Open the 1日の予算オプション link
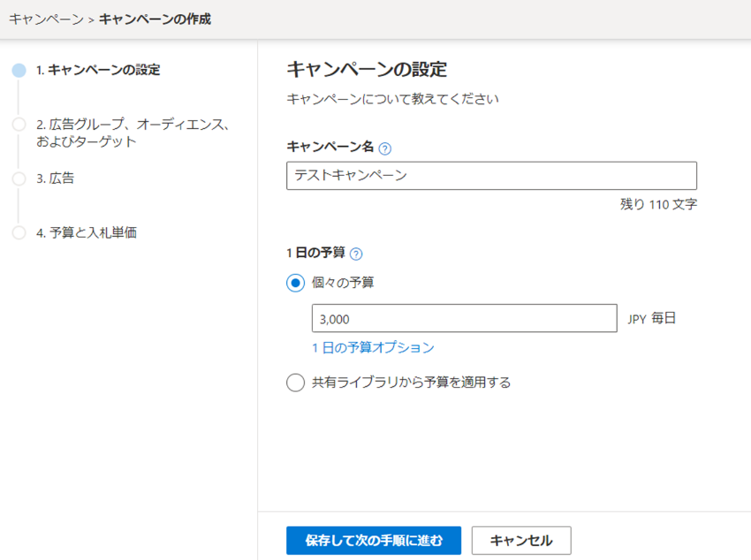Image resolution: width=751 pixels, height=560 pixels. click(373, 347)
